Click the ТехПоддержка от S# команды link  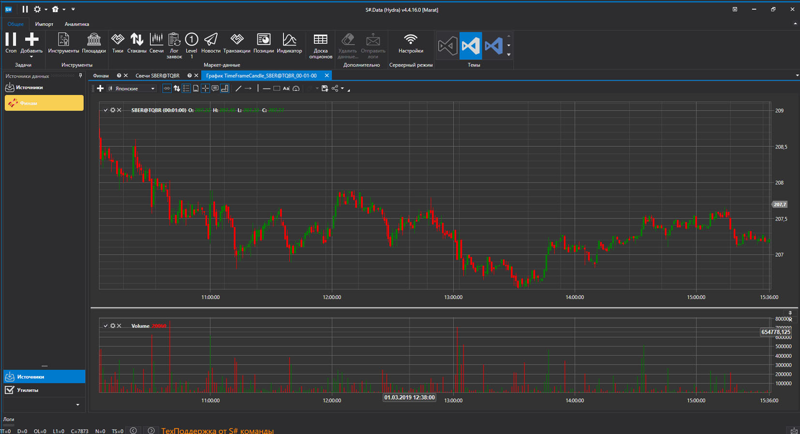coord(217,430)
